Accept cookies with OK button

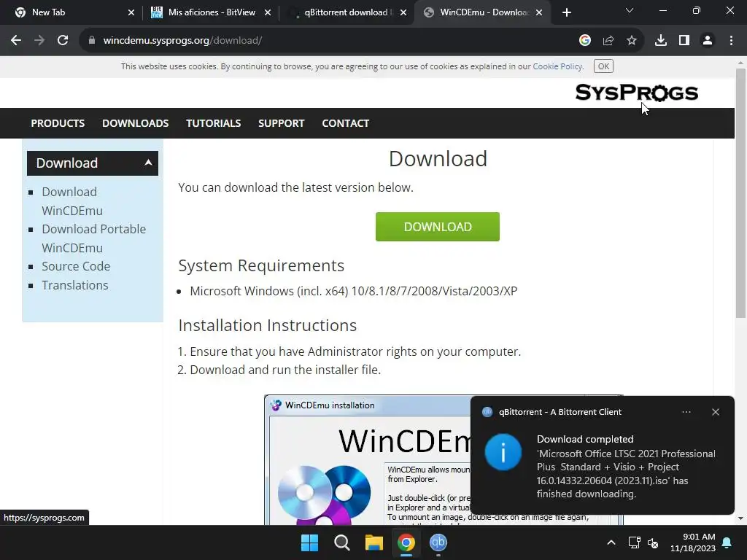[603, 66]
